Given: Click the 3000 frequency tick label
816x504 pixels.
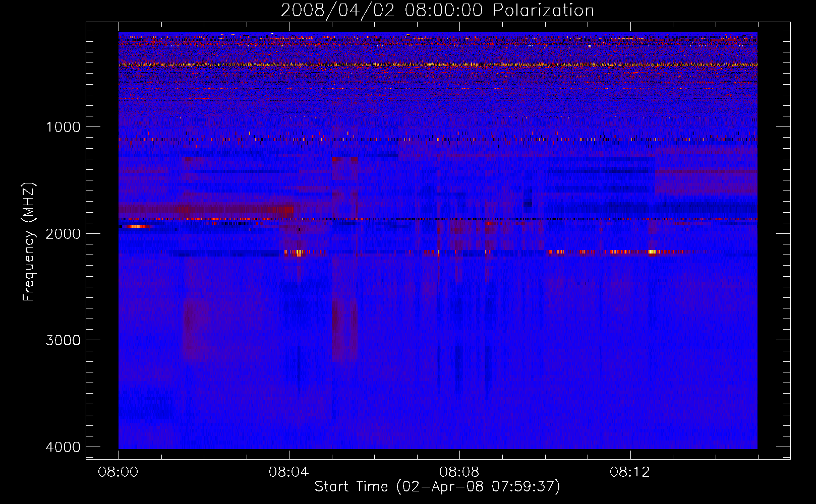Looking at the screenshot, I should (63, 340).
